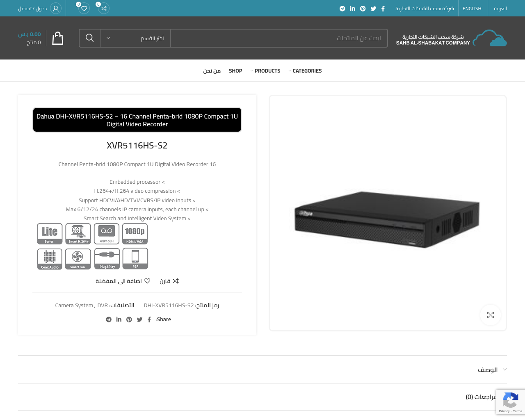Switch language to ENGLISH

[472, 9]
